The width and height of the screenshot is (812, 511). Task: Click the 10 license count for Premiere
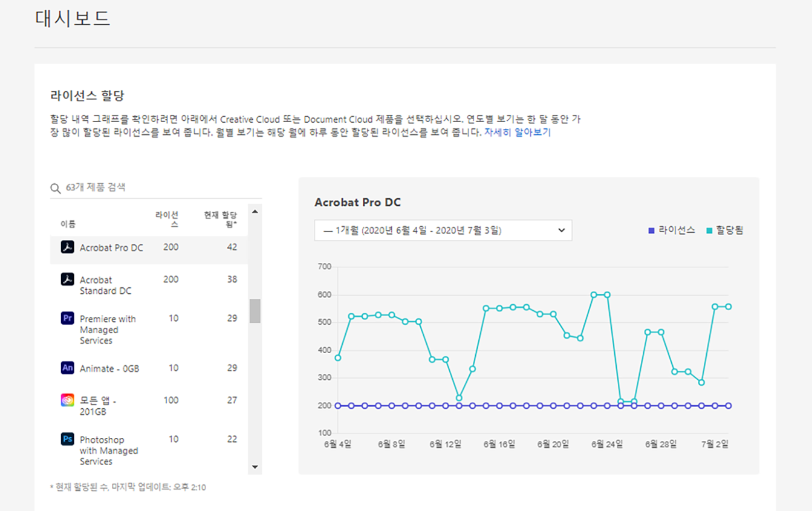174,318
